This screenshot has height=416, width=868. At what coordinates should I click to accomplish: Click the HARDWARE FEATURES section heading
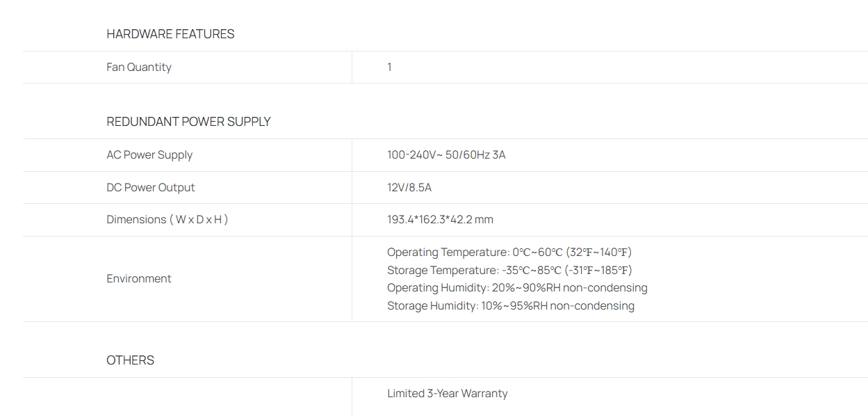tap(170, 34)
